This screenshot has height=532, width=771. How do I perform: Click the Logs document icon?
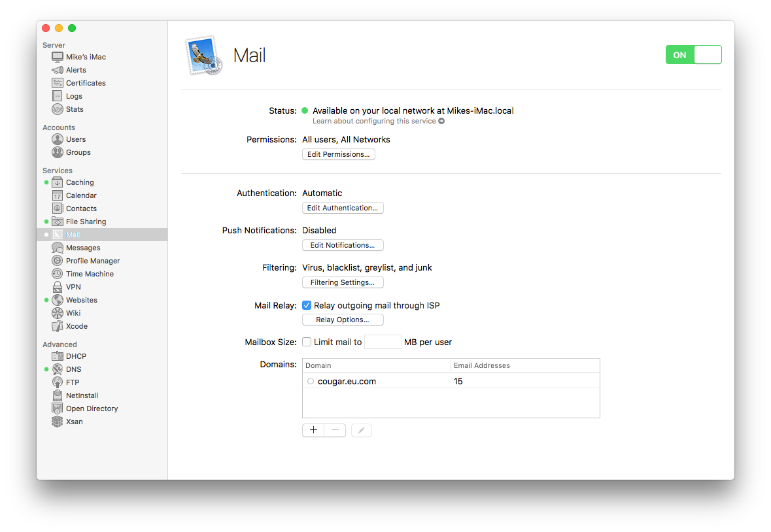tap(58, 96)
